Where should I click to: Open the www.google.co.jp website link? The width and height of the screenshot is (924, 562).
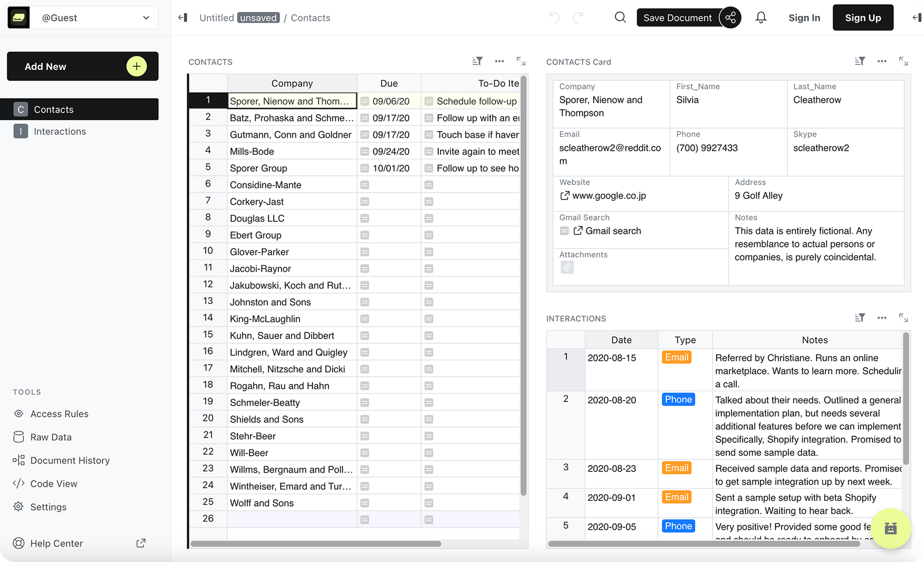tap(609, 196)
